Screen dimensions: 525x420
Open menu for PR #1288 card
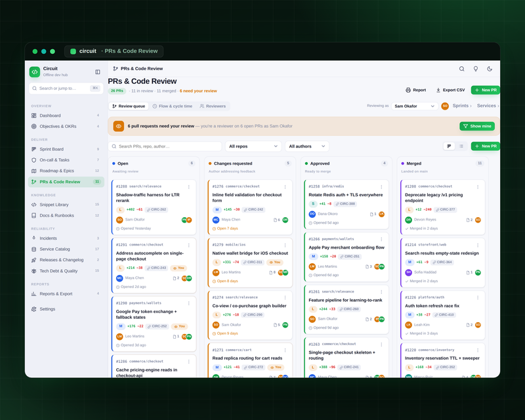(x=189, y=187)
